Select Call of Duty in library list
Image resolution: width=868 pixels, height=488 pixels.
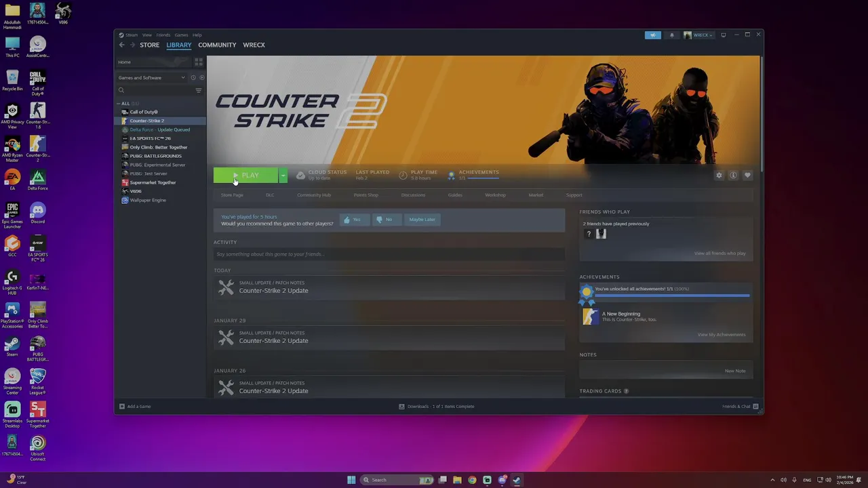pos(144,112)
